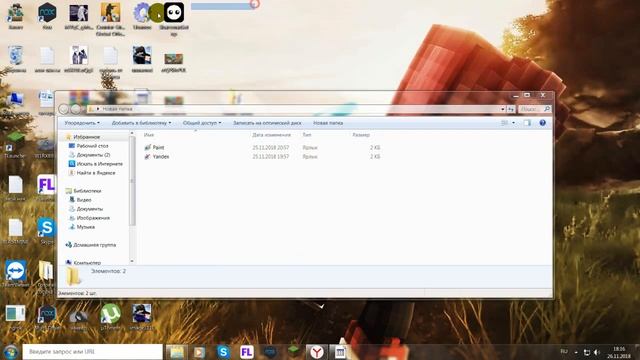Toggle the preview pane icon
This screenshot has height=360, width=640.
click(x=527, y=123)
